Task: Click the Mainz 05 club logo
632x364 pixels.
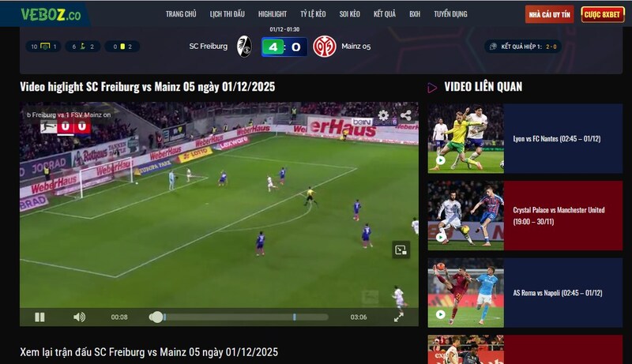Action: (324, 47)
